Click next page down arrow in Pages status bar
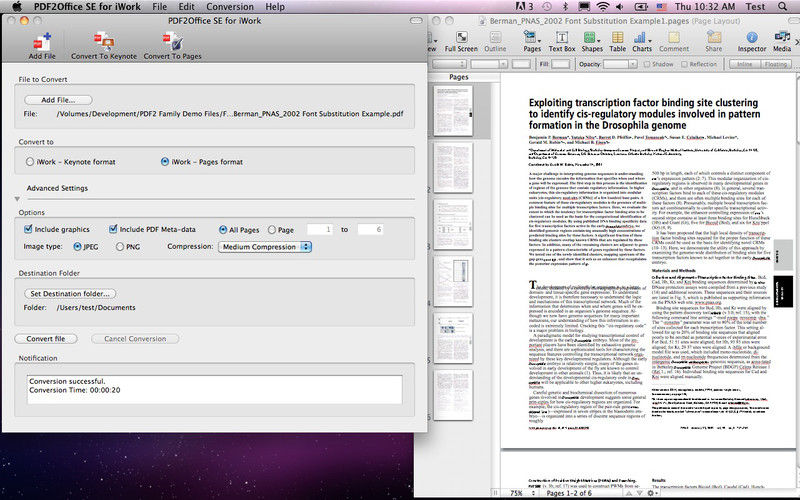This screenshot has width=800, height=500. [x=639, y=493]
